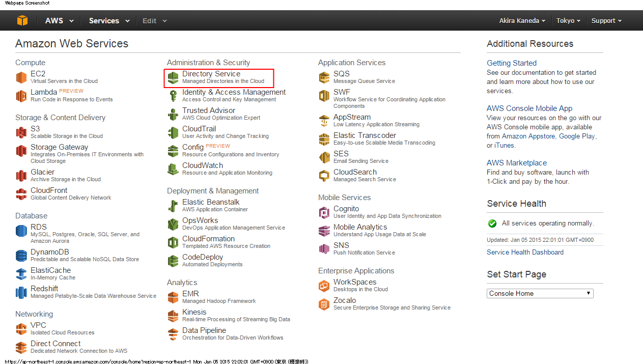Click the S3 red bucket icon
Viewport: 643px width, 364px height.
pos(21,132)
